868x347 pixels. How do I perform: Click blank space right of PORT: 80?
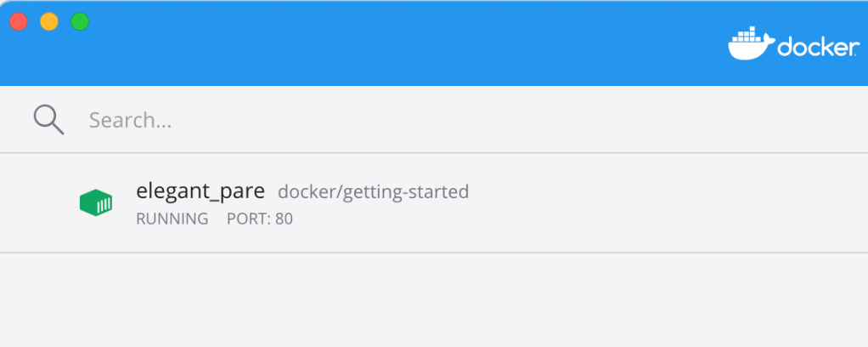pos(510,219)
